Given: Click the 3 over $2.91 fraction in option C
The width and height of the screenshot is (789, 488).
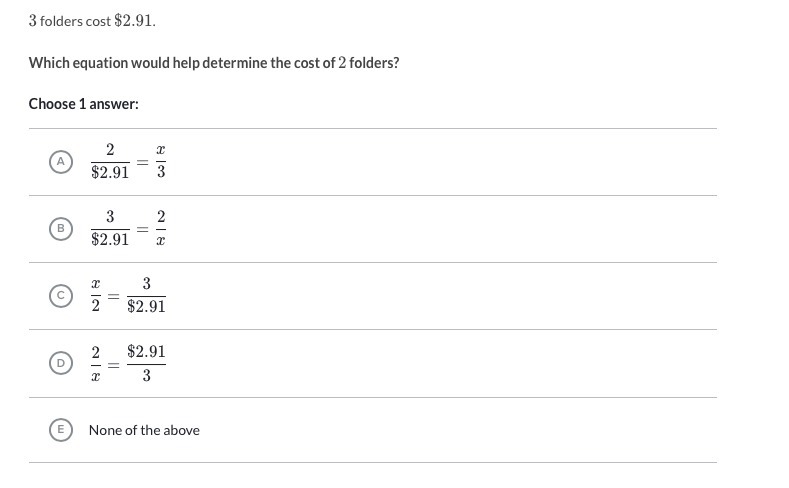Looking at the screenshot, I should pyautogui.click(x=146, y=295).
